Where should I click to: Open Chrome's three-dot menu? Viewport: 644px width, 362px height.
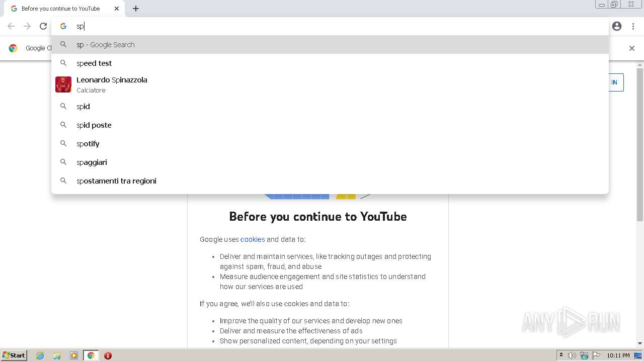pos(633,26)
